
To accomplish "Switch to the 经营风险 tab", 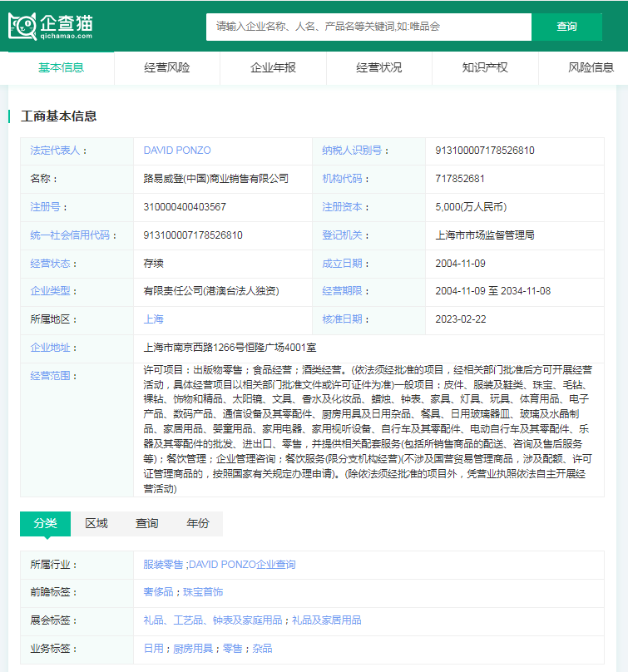I will point(166,67).
